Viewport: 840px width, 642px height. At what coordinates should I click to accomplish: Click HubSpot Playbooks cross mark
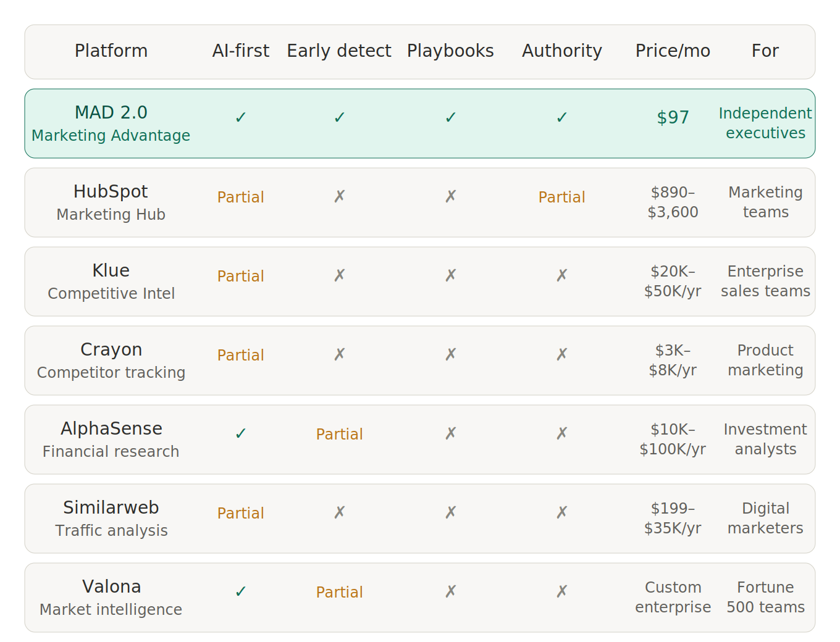pyautogui.click(x=451, y=196)
